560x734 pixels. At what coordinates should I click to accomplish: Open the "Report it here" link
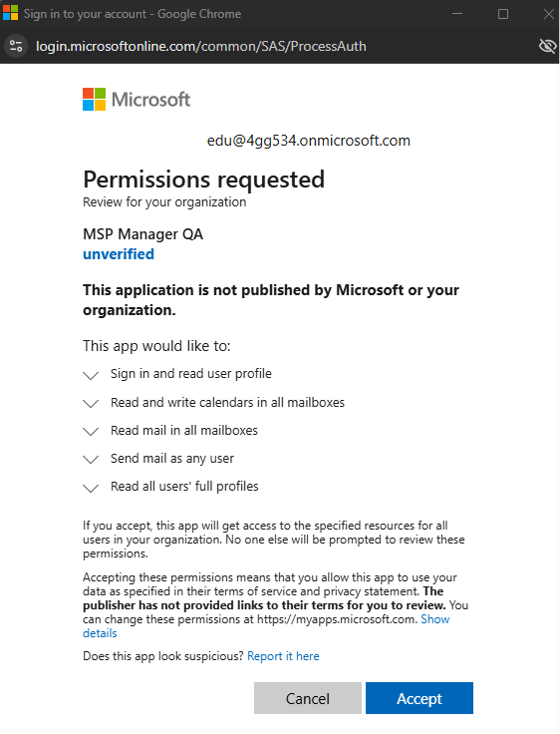click(283, 656)
